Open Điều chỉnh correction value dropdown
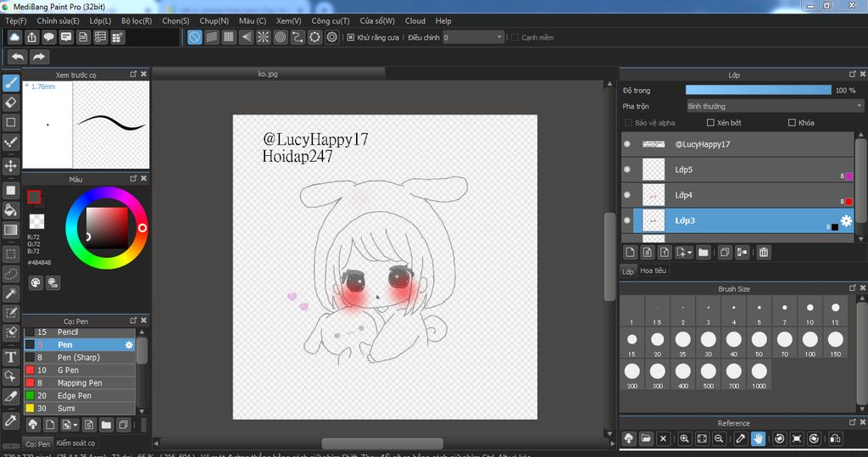This screenshot has height=457, width=868. coord(473,37)
